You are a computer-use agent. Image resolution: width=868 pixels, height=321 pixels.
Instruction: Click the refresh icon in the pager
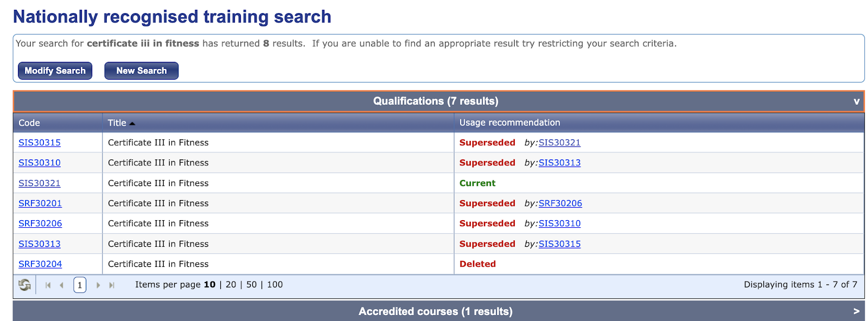(x=24, y=285)
